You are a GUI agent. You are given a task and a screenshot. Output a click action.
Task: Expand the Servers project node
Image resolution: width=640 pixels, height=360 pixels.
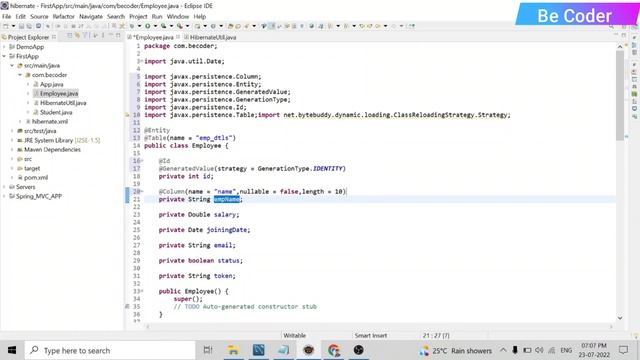click(4, 187)
